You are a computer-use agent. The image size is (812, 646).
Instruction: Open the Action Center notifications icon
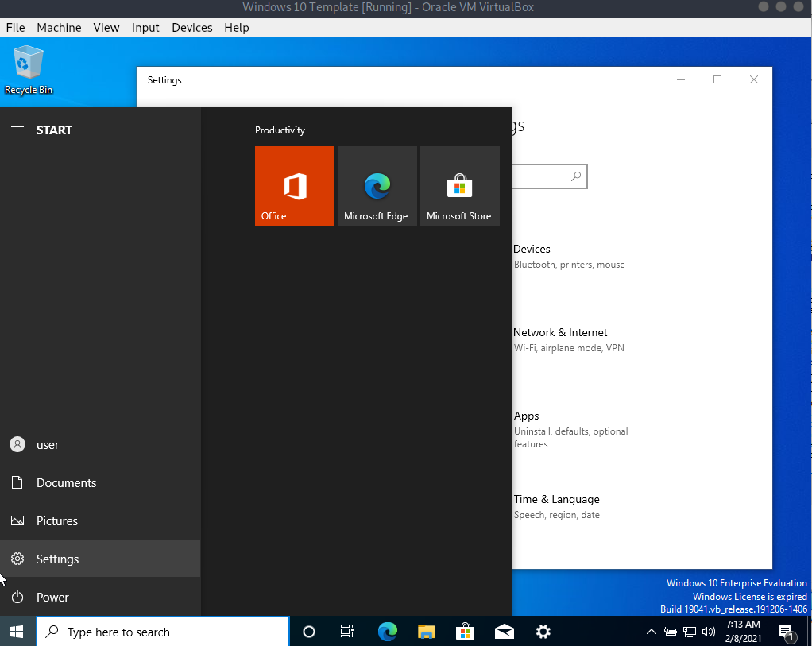coord(787,632)
